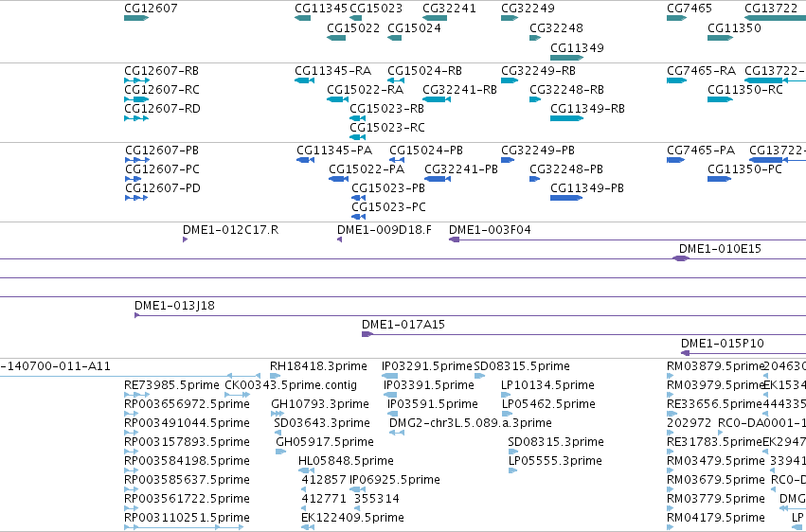
Task: Open the CG15023 gene label
Action: tap(376, 9)
